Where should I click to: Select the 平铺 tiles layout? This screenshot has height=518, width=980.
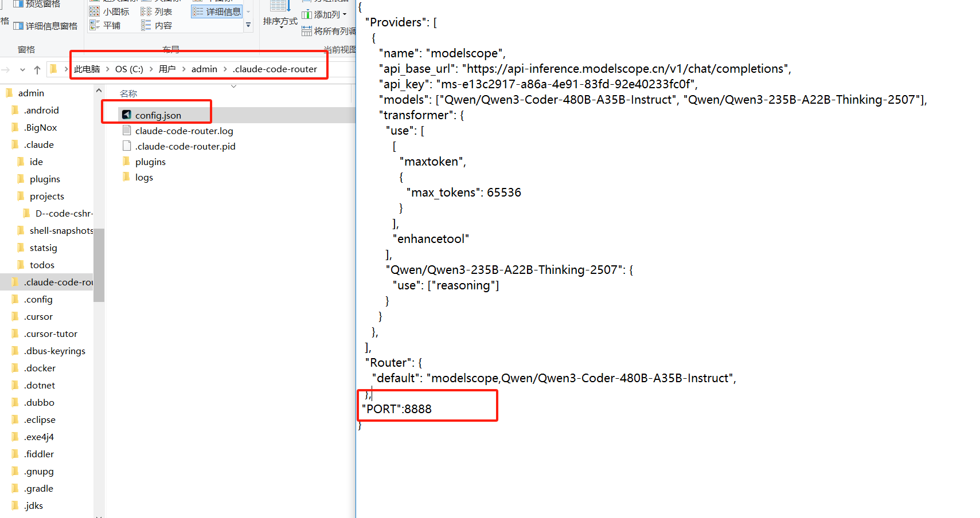pos(105,25)
